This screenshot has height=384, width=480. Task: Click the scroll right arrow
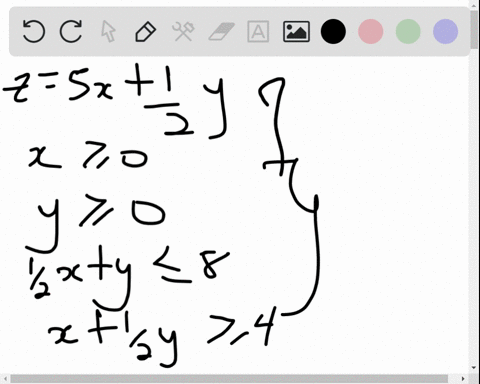tap(463, 379)
